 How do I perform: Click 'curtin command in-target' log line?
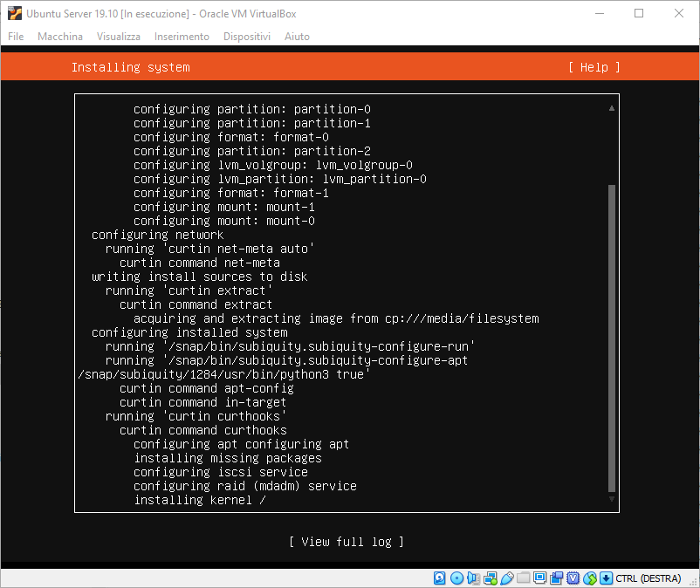tap(203, 402)
